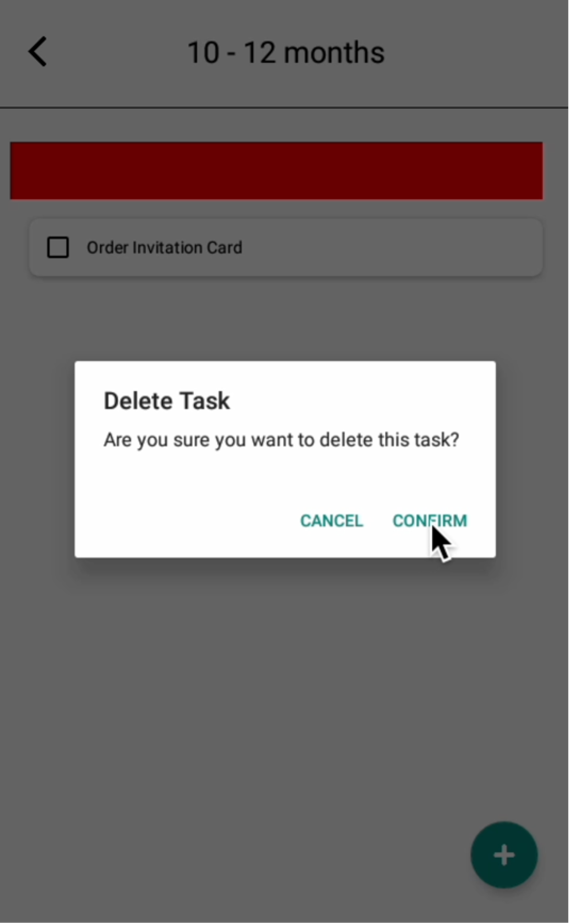Viewport: 570px width, 924px height.
Task: Click the 'Are you sure' message text
Action: 281,440
